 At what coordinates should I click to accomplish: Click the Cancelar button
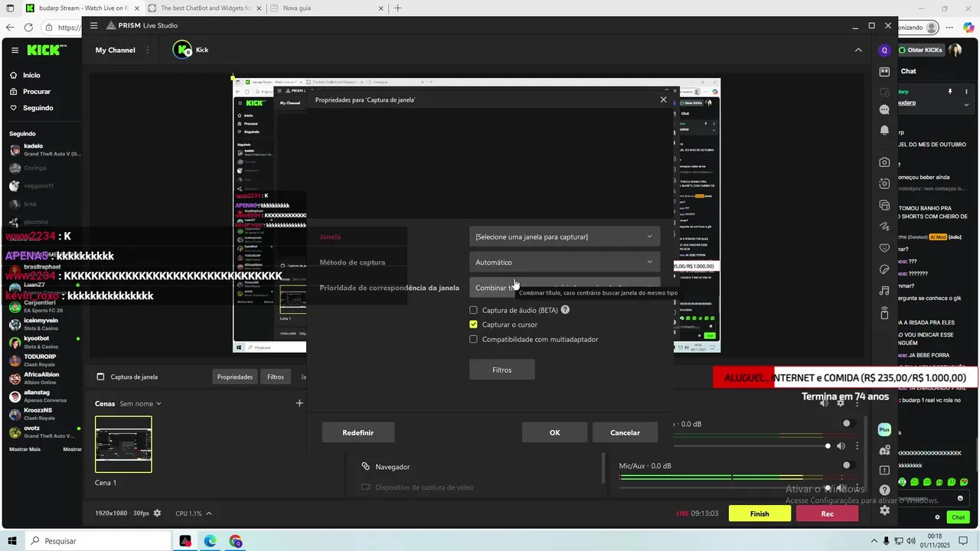click(x=625, y=432)
